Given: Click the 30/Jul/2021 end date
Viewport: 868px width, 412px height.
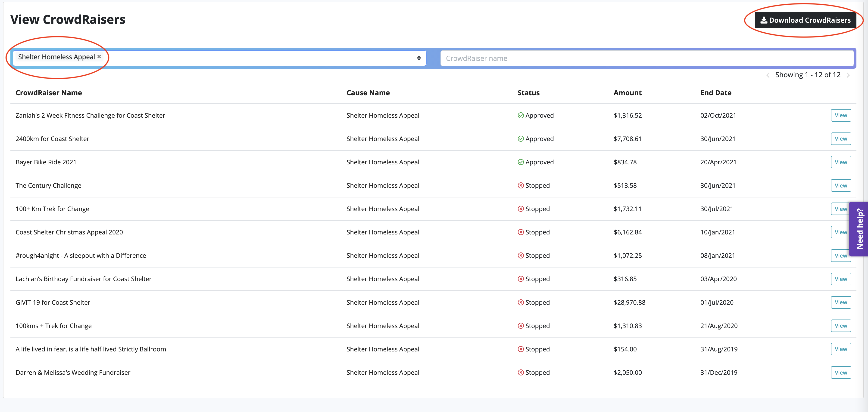Looking at the screenshot, I should pyautogui.click(x=717, y=209).
